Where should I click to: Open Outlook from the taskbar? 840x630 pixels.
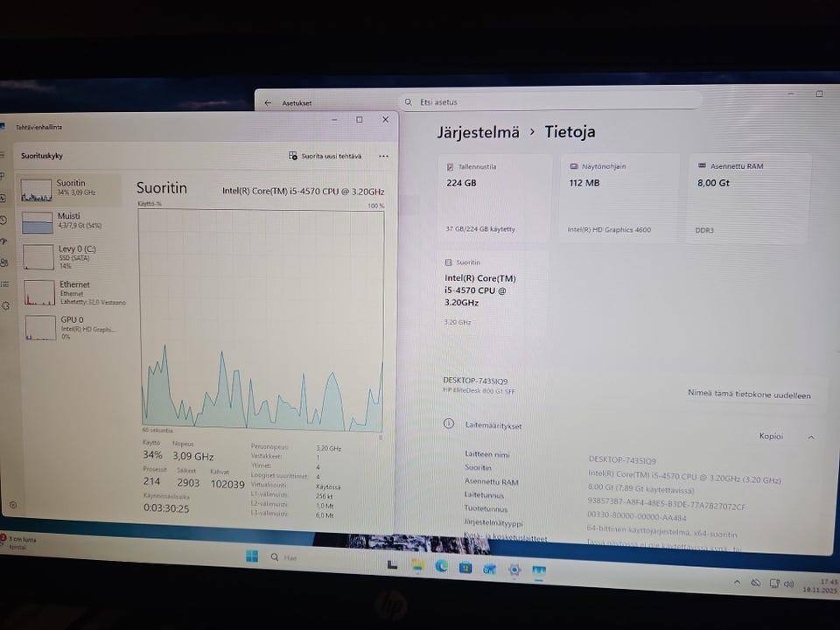(489, 569)
